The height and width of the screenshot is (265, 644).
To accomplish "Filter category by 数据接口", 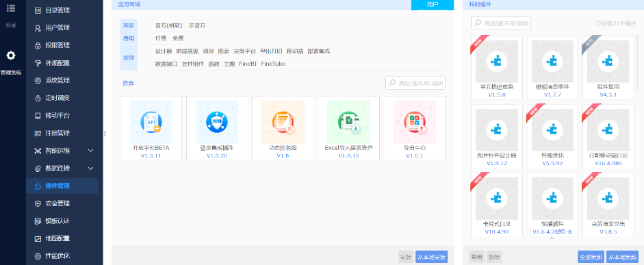I will (166, 64).
